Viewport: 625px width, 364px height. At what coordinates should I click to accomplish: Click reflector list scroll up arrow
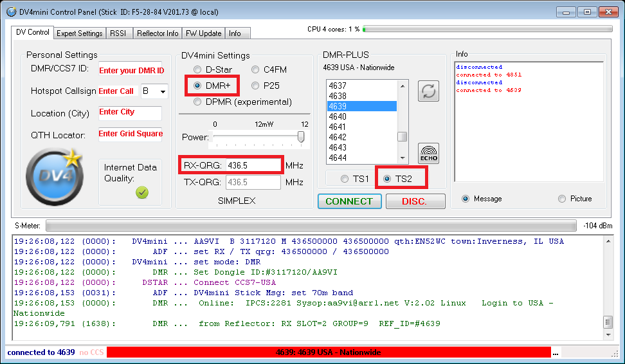click(x=403, y=86)
